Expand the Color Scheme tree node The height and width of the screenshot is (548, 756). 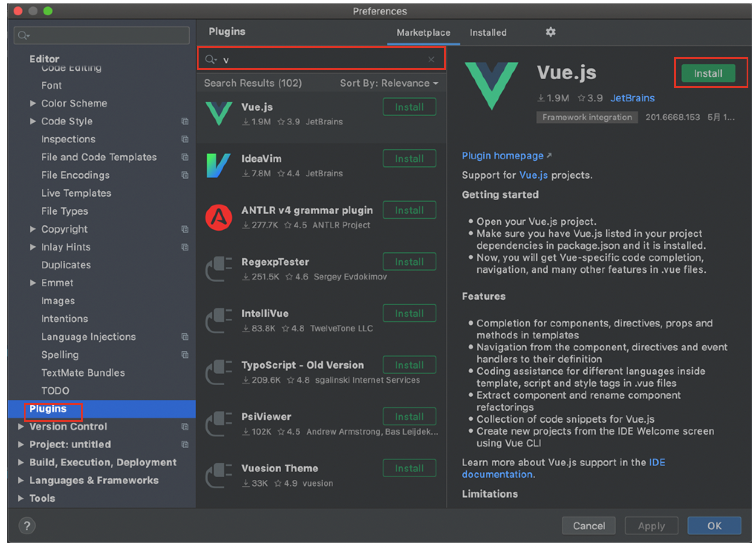pyautogui.click(x=32, y=103)
